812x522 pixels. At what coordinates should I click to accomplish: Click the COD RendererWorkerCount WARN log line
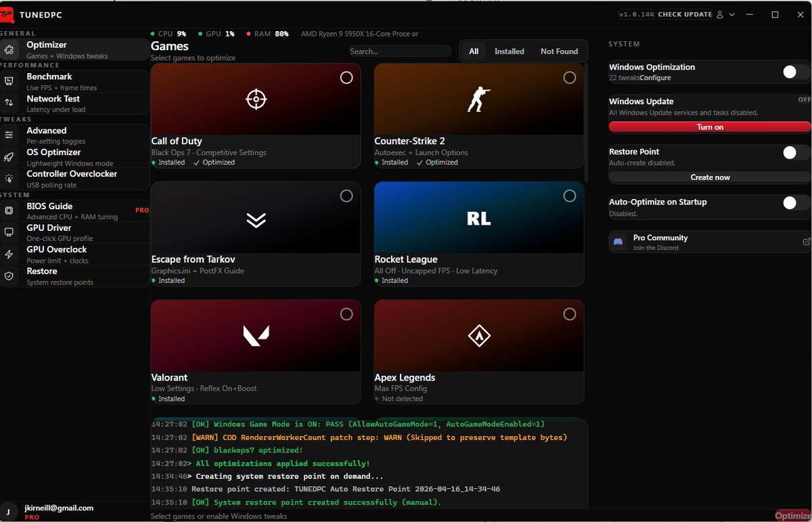tap(359, 437)
